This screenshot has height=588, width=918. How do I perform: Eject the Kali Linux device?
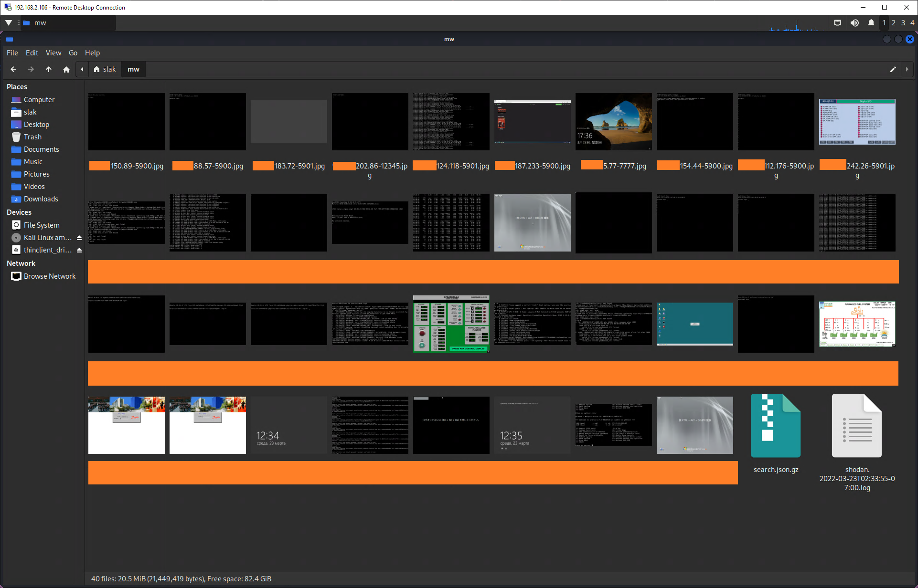[x=79, y=238]
